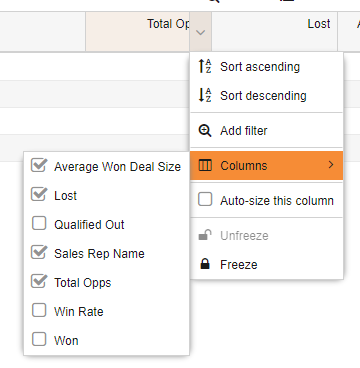Screen dimensions: 360x368
Task: Expand the Columns submenu chevron
Action: click(x=331, y=165)
